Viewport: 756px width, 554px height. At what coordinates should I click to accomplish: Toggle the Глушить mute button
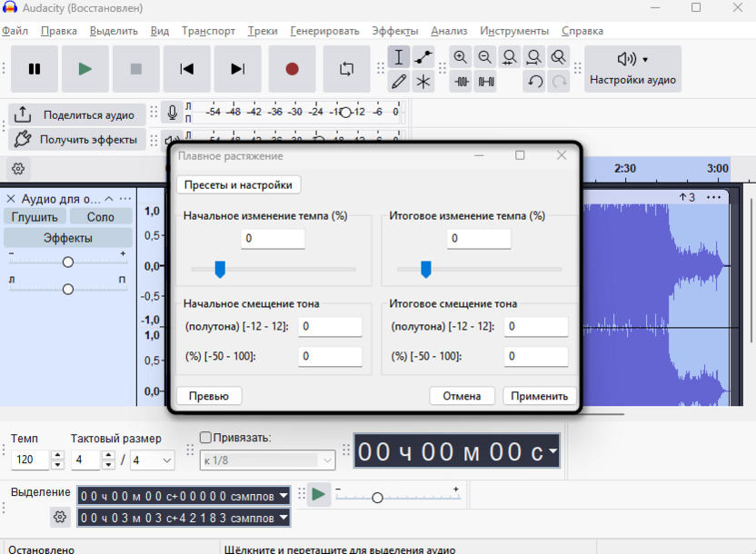pos(35,217)
